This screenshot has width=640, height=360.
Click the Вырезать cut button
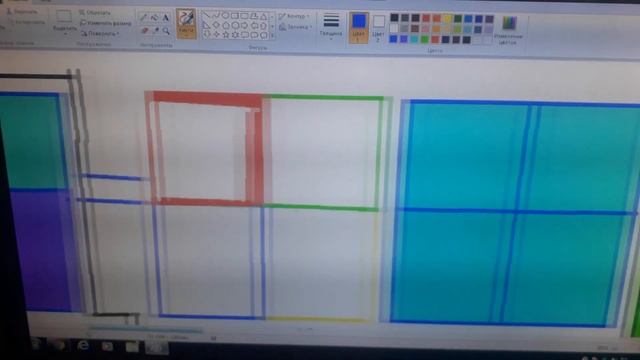[x=22, y=11]
